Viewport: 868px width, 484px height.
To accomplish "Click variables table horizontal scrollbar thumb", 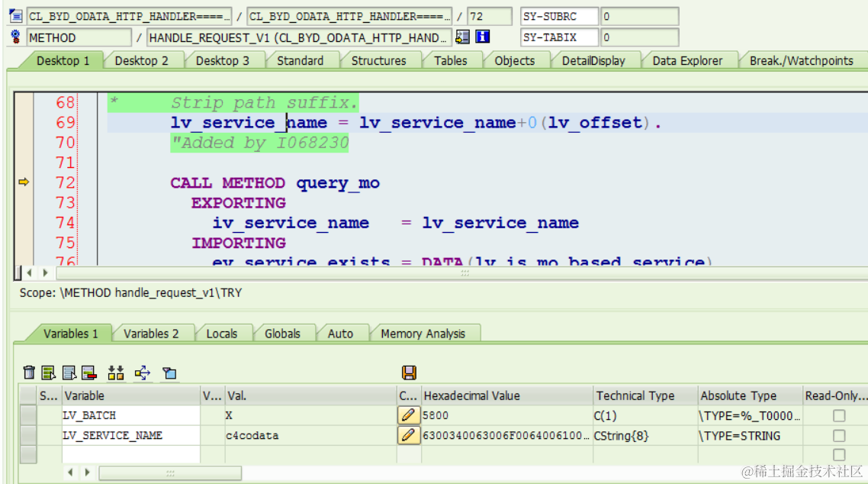I will [x=170, y=473].
